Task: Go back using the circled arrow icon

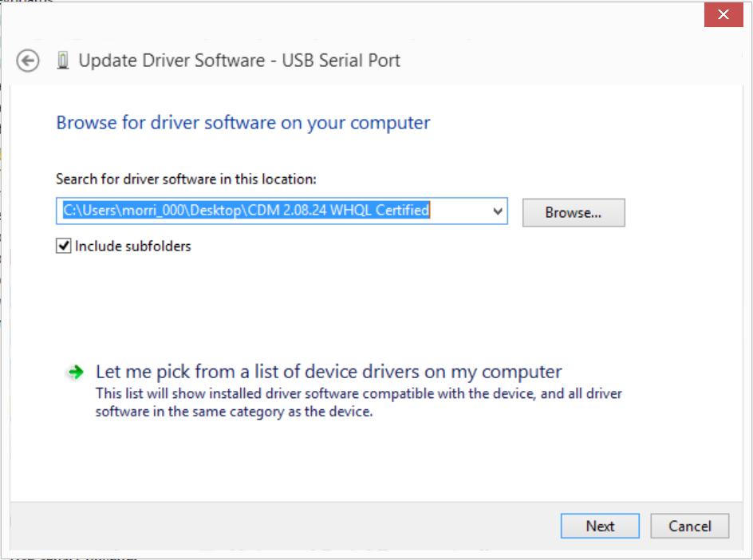Action: coord(28,61)
